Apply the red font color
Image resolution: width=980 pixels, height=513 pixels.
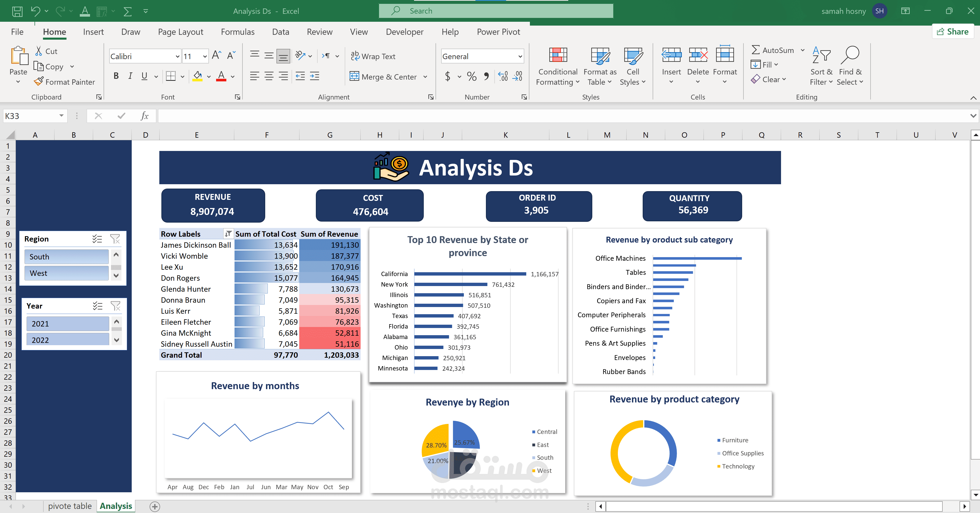click(221, 76)
